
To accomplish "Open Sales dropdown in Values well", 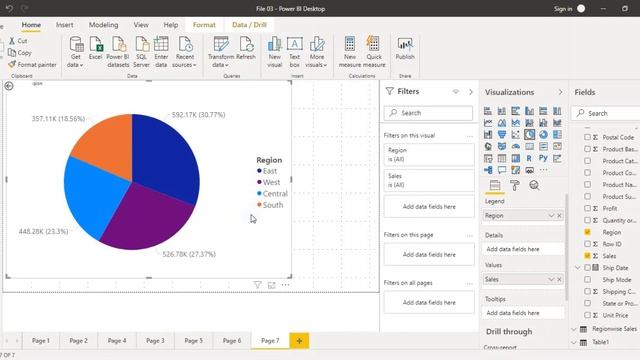I will [x=551, y=279].
